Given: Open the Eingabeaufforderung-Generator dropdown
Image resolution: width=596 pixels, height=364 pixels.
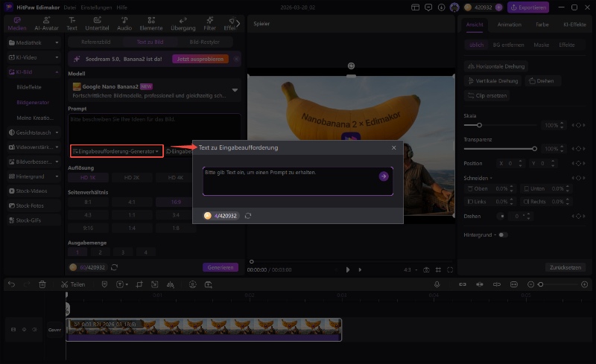Looking at the screenshot, I should pos(117,151).
